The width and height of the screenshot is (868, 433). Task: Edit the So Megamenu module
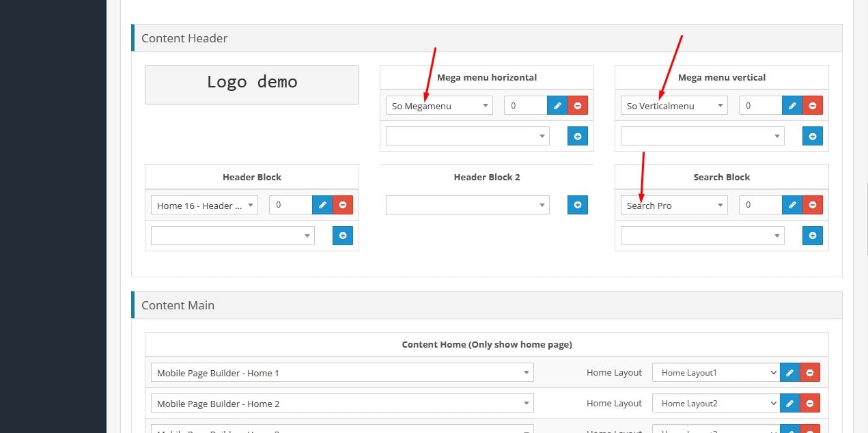(x=557, y=105)
